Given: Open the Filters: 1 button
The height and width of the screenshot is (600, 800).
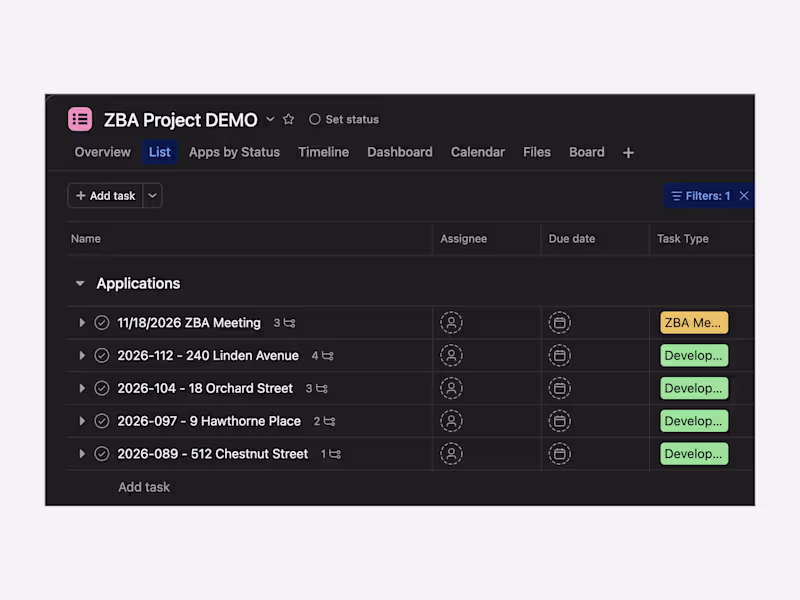Looking at the screenshot, I should 701,196.
